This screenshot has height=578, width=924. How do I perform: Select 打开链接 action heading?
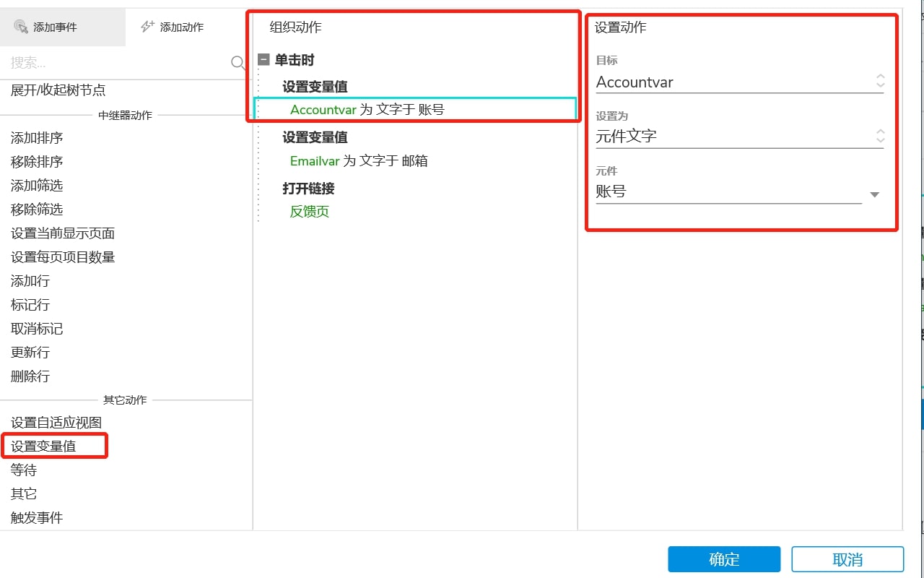tap(308, 189)
